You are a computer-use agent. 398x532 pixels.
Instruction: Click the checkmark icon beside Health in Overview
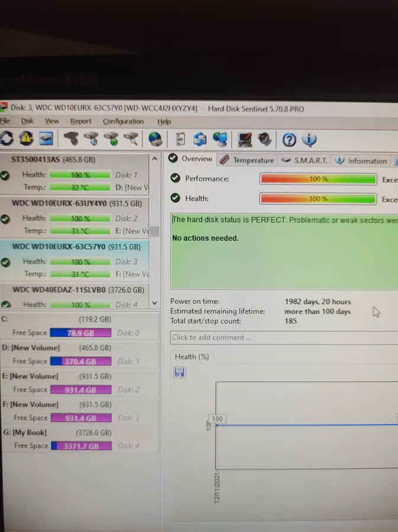(175, 198)
